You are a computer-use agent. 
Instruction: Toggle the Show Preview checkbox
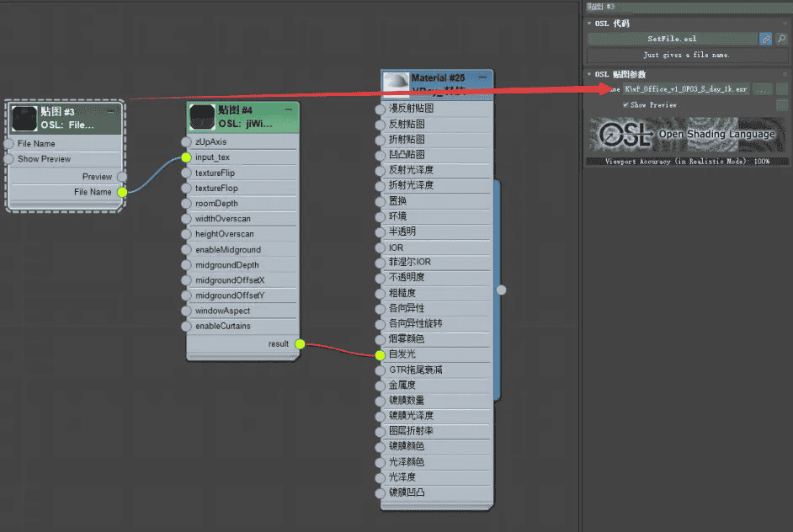click(625, 105)
